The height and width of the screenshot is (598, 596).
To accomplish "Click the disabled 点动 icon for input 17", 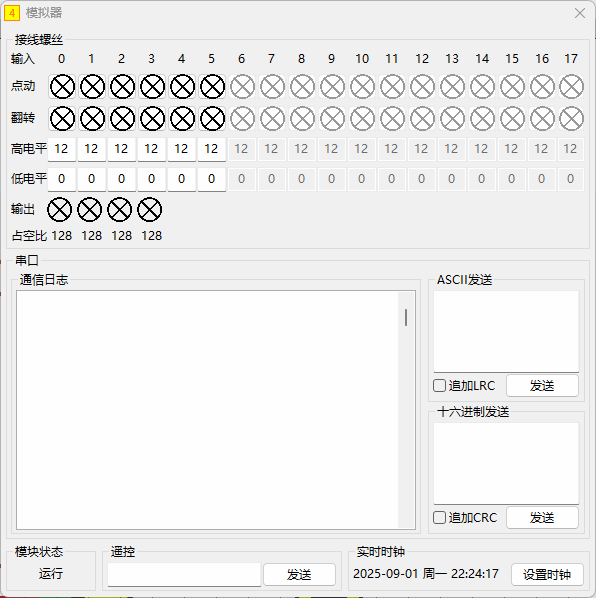I will pyautogui.click(x=571, y=87).
